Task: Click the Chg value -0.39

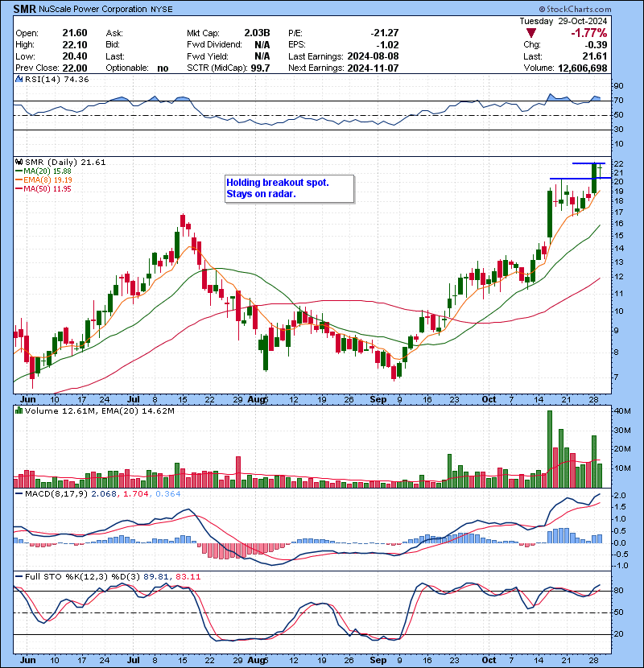Action: coord(597,45)
